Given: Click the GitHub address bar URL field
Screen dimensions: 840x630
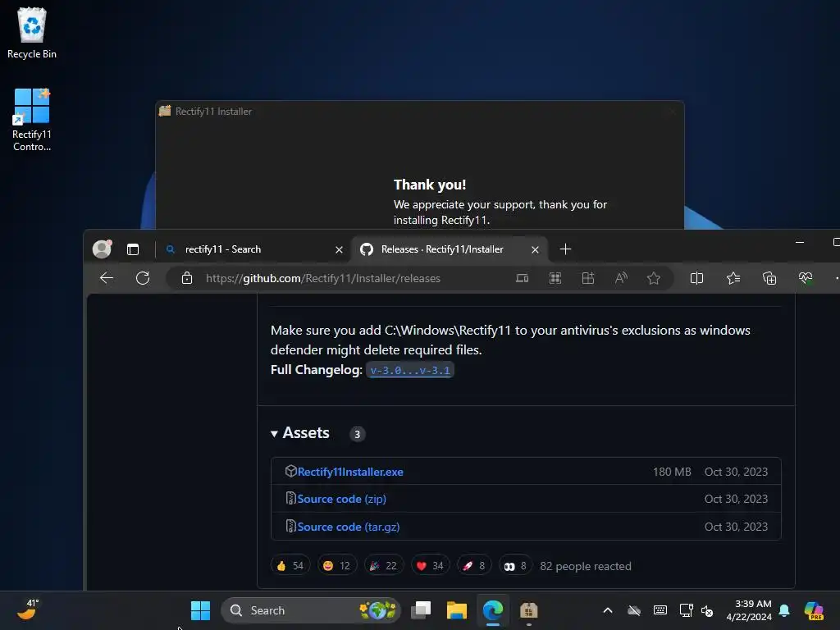Looking at the screenshot, I should coord(322,278).
